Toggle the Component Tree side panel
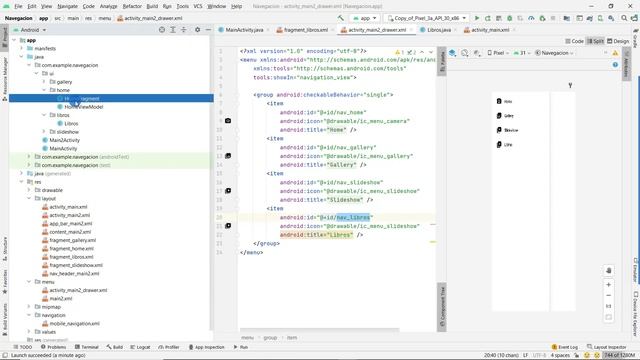640x360 pixels. pyautogui.click(x=442, y=307)
